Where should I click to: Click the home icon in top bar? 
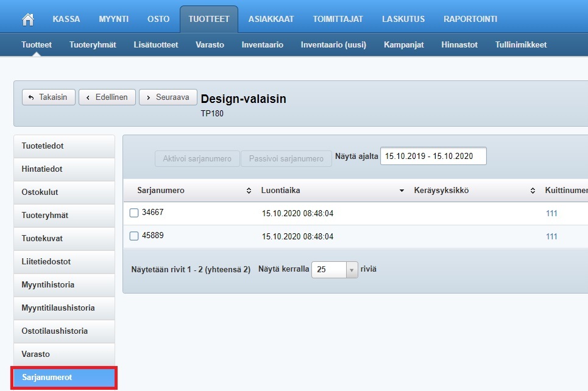pyautogui.click(x=27, y=19)
